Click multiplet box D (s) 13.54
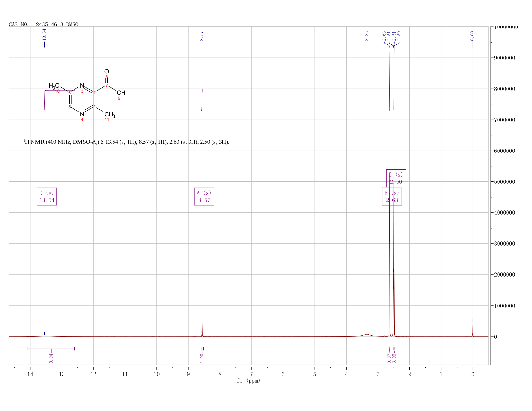Image resolution: width=532 pixels, height=411 pixels. pos(47,197)
